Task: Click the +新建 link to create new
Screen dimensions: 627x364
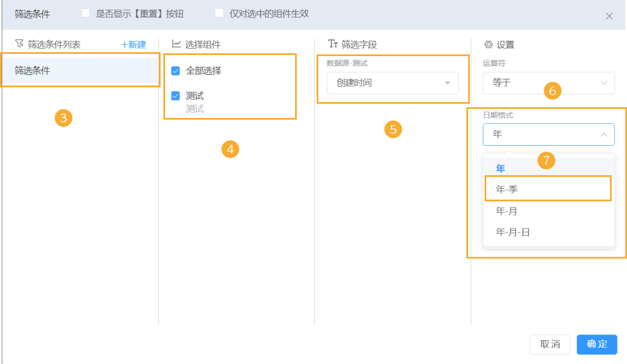Action: pyautogui.click(x=134, y=44)
